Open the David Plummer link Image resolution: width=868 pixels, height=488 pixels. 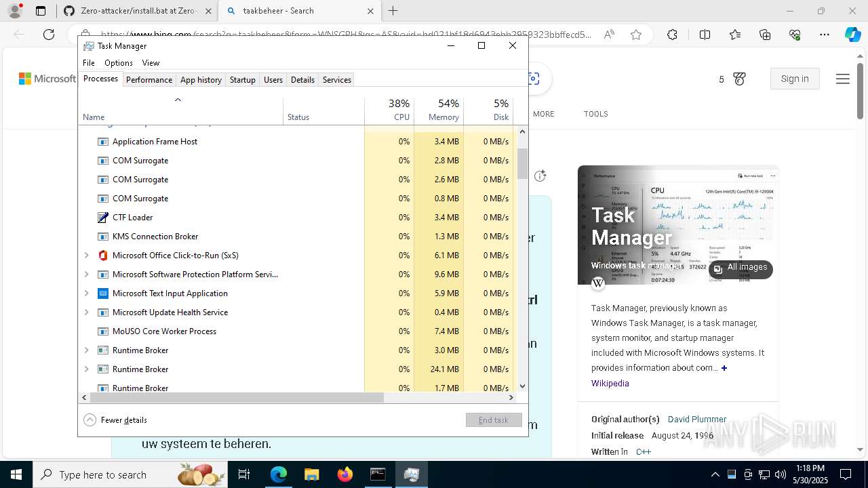(697, 420)
